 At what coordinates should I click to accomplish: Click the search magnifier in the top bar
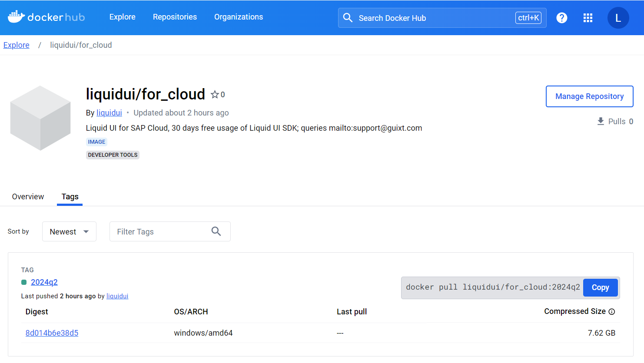tap(348, 18)
